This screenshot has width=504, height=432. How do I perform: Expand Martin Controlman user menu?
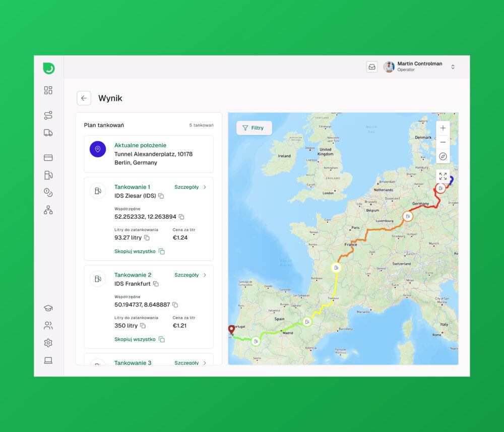coord(453,67)
